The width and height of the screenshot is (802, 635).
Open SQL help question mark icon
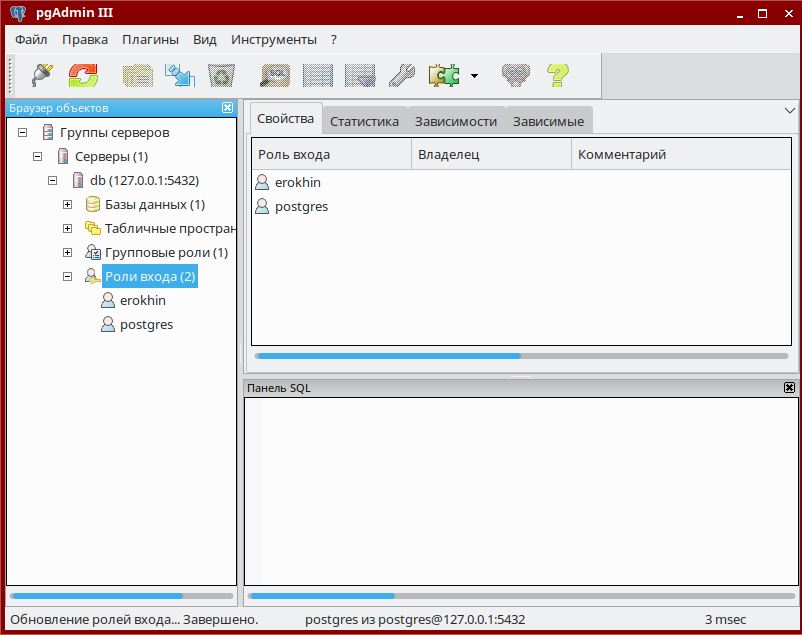coord(558,76)
